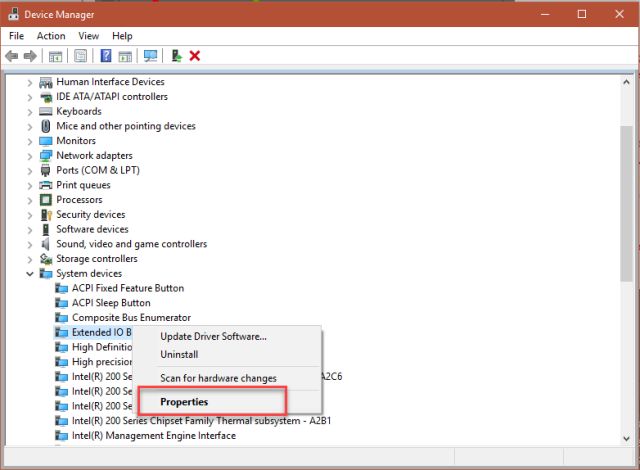Click the Update Driver Software toolbar icon
640x470 pixels.
(176, 56)
